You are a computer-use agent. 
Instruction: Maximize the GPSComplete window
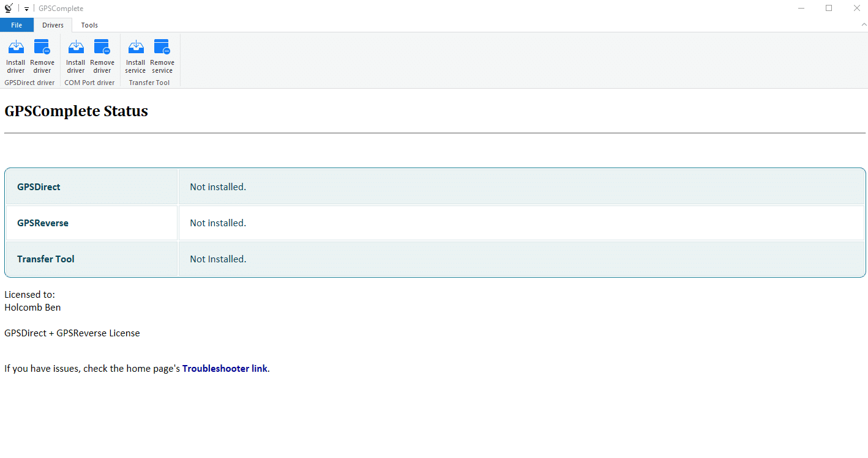(x=829, y=8)
